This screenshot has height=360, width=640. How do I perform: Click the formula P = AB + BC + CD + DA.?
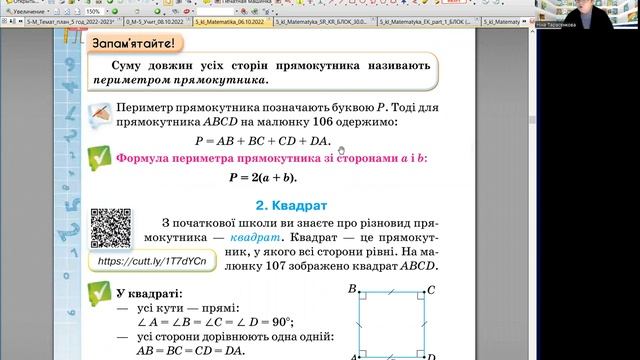(263, 141)
